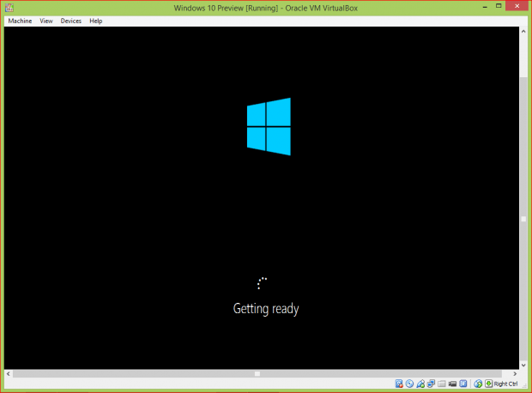Click the hard disk activity indicator icon
The height and width of the screenshot is (393, 532).
399,384
